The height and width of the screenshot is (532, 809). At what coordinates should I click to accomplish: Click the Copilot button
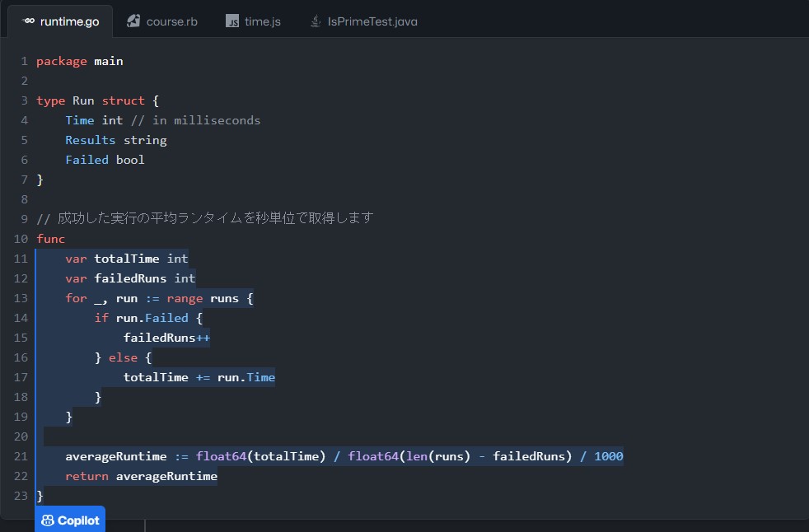tap(69, 519)
